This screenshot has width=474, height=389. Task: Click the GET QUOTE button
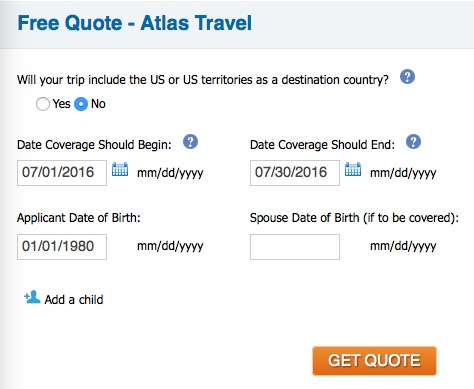tap(374, 361)
